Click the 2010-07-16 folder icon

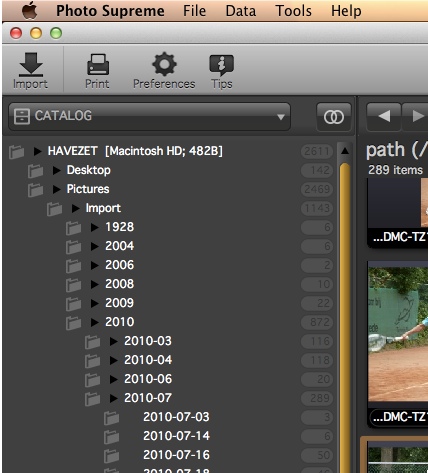(112, 455)
